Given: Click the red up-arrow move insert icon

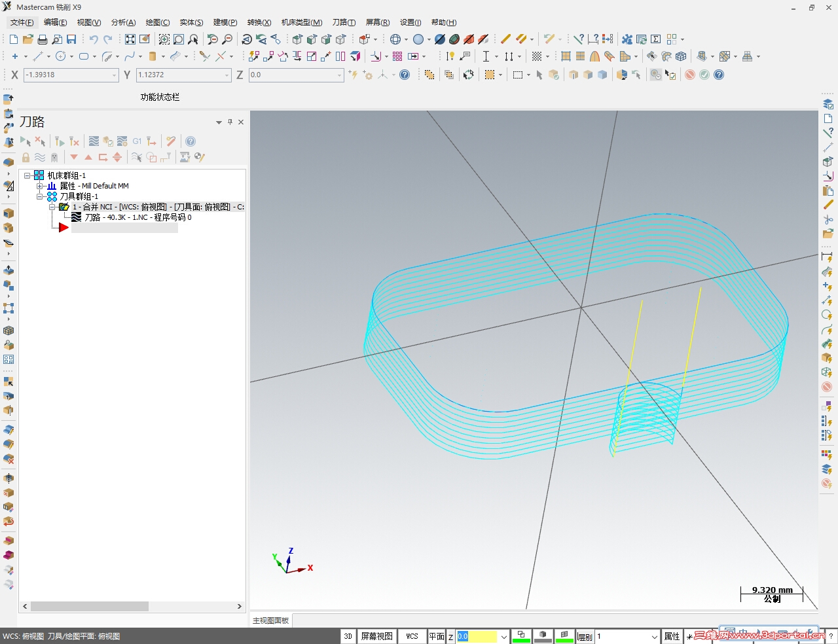Looking at the screenshot, I should pos(88,157).
